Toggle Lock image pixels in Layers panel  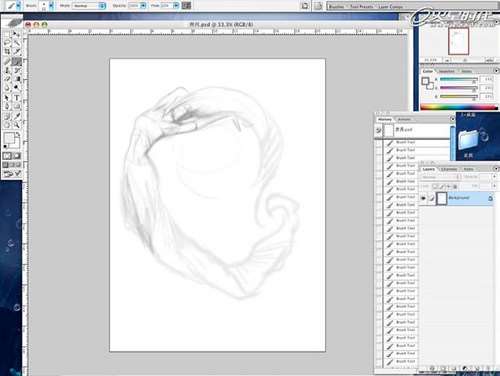pyautogui.click(x=442, y=186)
